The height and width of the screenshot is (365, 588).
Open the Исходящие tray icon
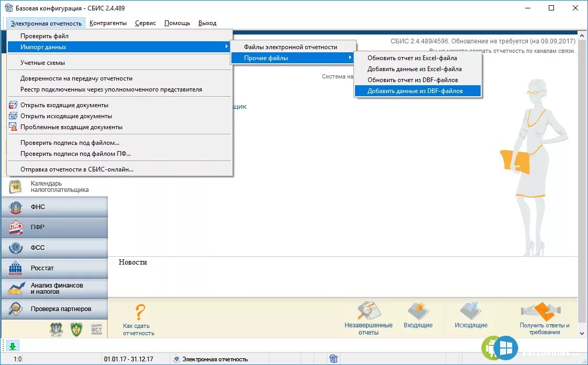pyautogui.click(x=471, y=311)
